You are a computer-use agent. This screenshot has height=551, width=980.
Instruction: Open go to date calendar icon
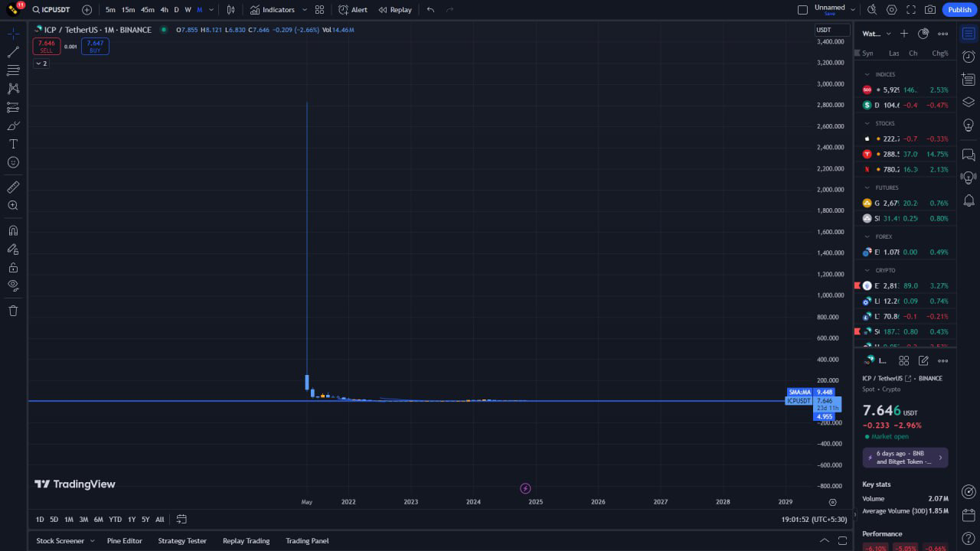[181, 520]
